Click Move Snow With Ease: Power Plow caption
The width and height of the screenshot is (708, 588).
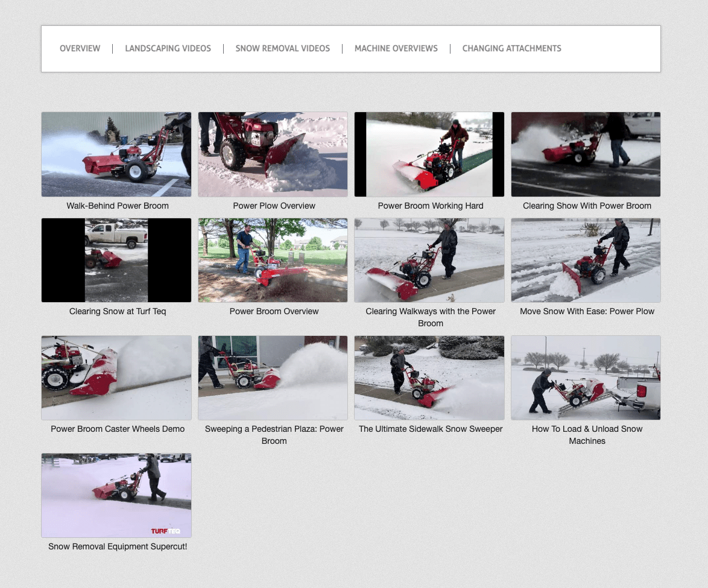pyautogui.click(x=587, y=312)
